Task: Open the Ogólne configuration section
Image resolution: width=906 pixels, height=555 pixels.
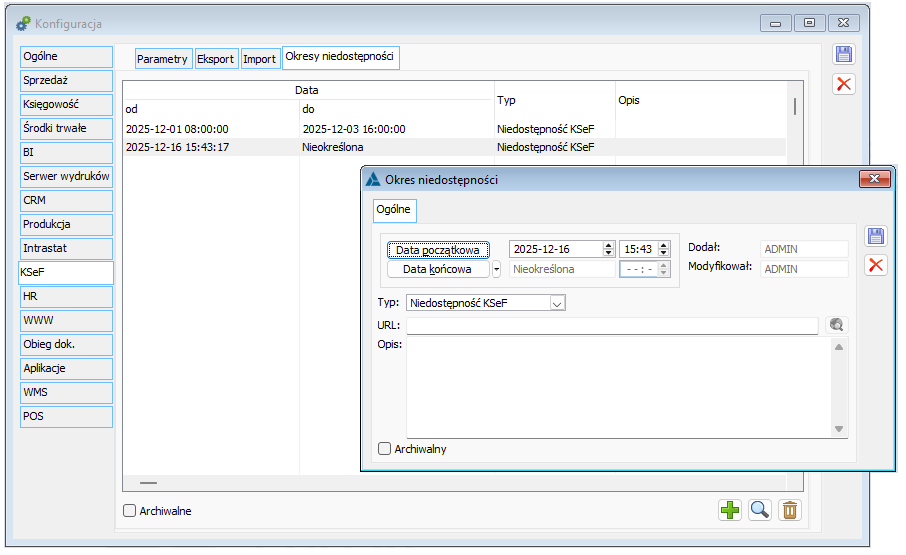Action: (x=66, y=57)
